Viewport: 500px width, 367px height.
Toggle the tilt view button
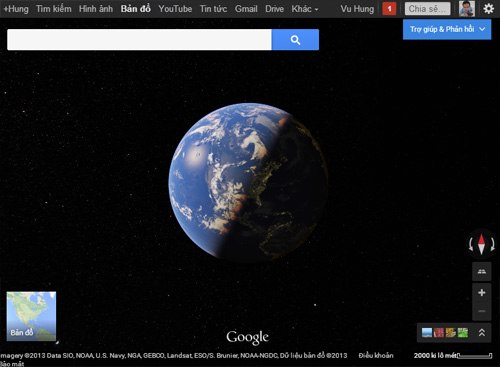(482, 272)
